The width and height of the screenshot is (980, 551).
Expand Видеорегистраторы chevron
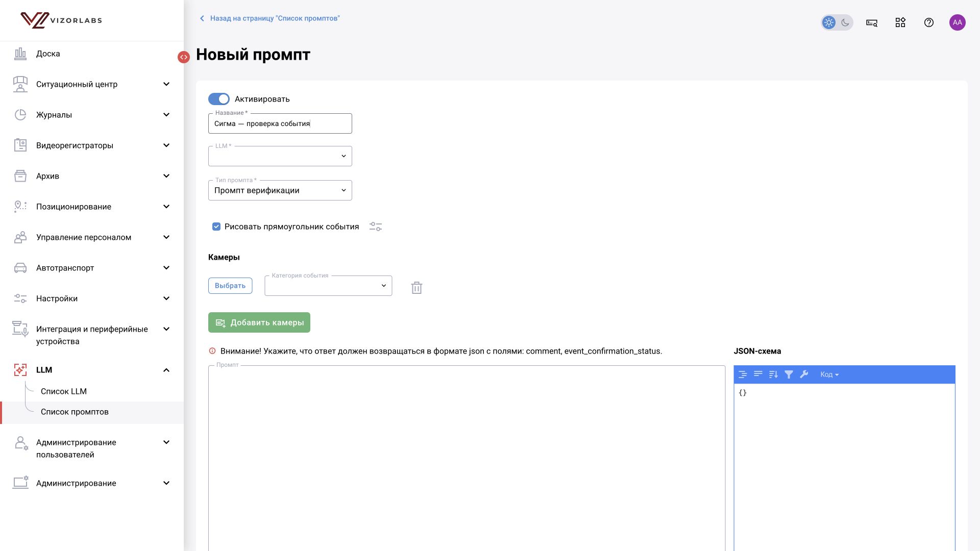[166, 145]
